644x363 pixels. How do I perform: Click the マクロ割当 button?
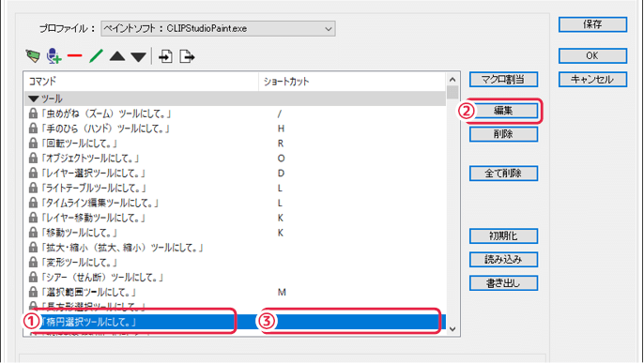(503, 79)
